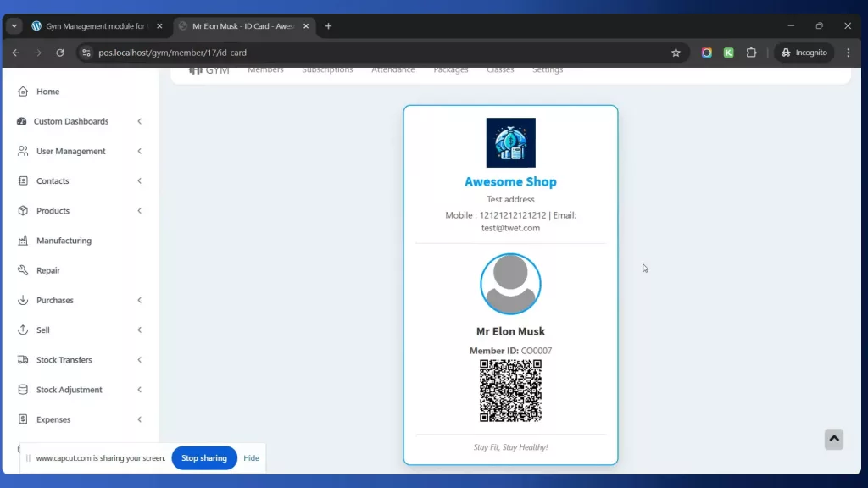Click the "Mr Elon Musk" member name
868x488 pixels.
click(510, 331)
